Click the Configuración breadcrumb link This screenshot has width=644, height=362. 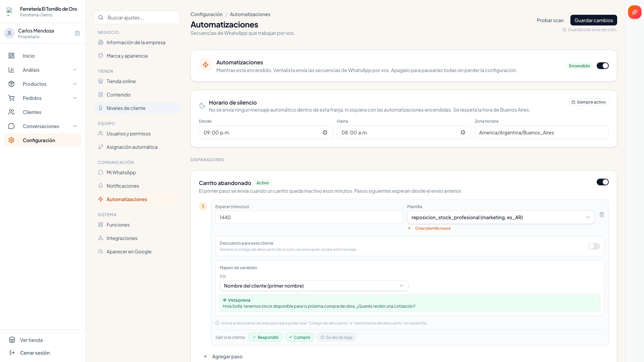coord(207,14)
